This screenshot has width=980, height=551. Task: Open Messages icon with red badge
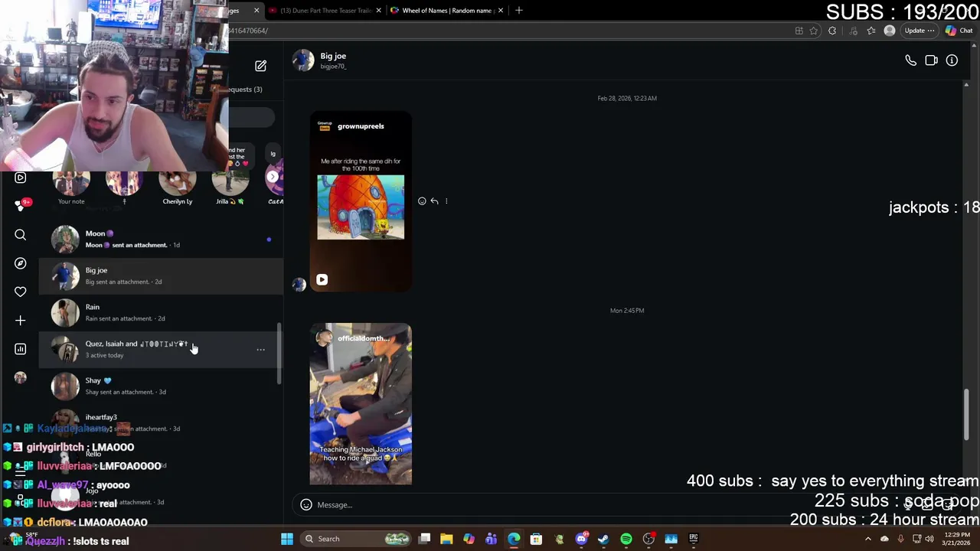(x=21, y=205)
